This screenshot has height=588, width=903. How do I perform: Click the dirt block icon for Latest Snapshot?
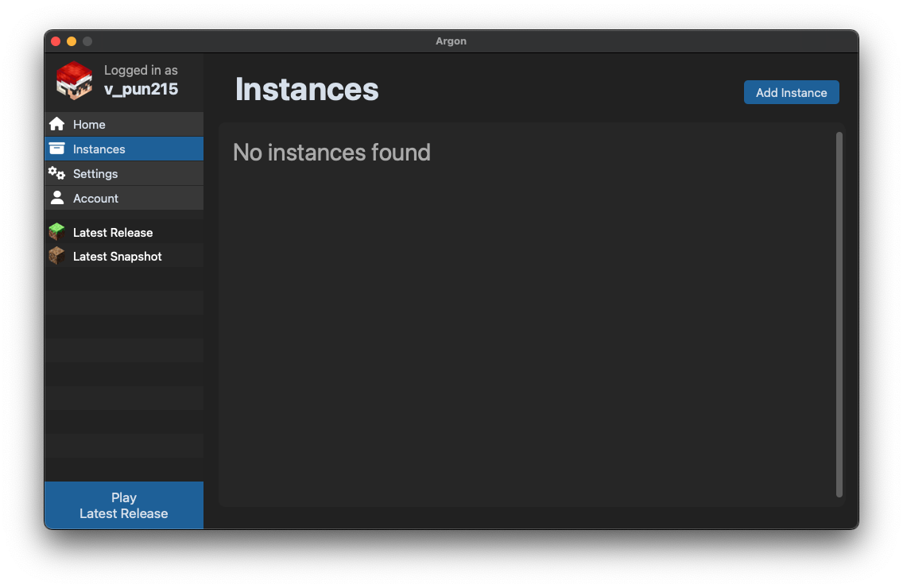point(56,256)
